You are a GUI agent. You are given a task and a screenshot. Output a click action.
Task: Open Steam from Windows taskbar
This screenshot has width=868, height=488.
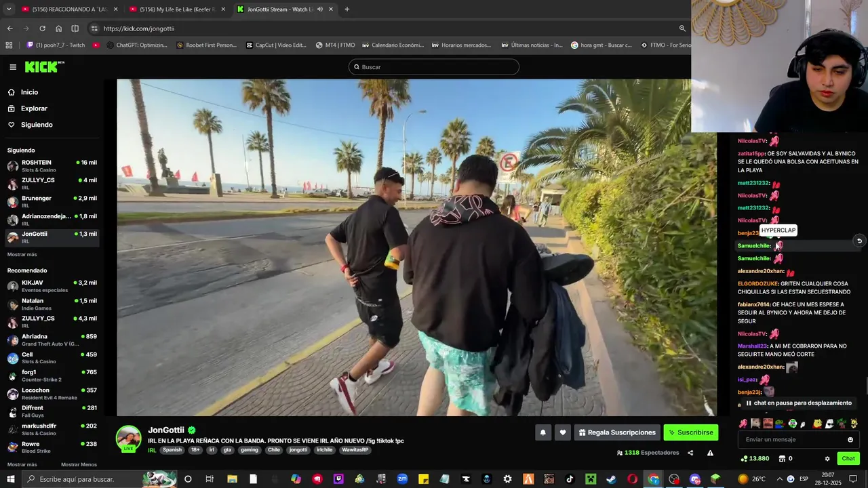point(611,479)
